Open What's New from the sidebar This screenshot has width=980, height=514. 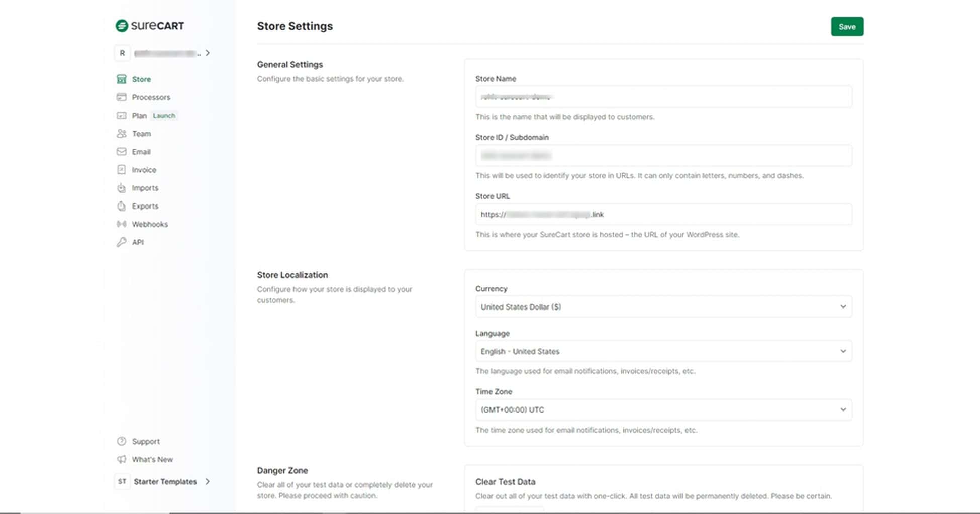[152, 459]
